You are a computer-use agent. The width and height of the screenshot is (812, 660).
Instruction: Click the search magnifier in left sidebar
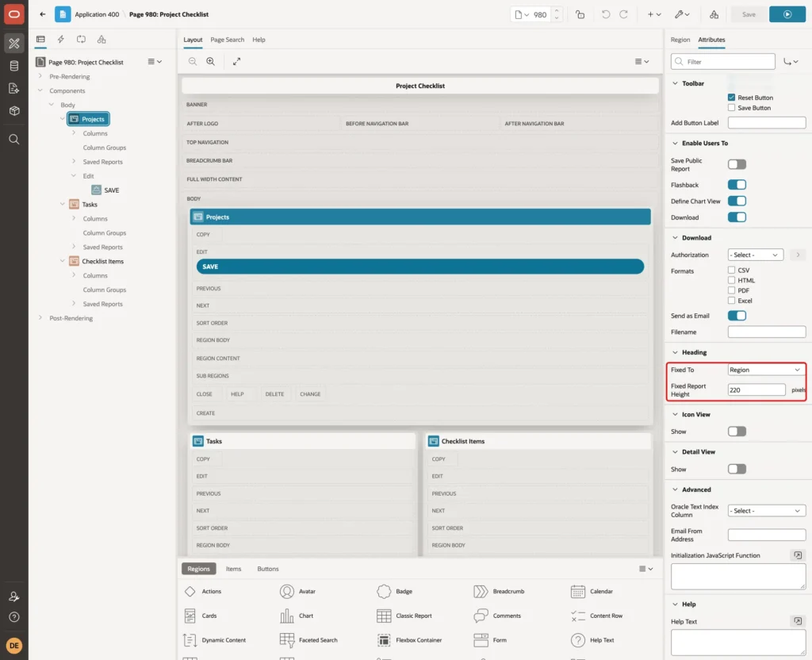14,140
